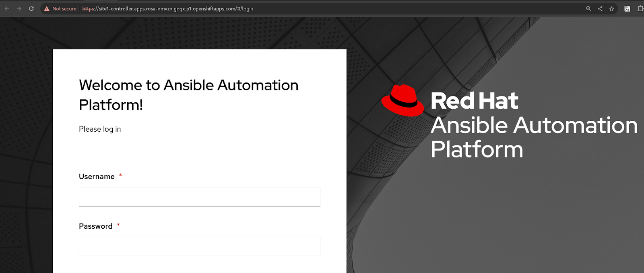Click the Red Hat fedora logo
The height and width of the screenshot is (273, 644).
pos(402,101)
